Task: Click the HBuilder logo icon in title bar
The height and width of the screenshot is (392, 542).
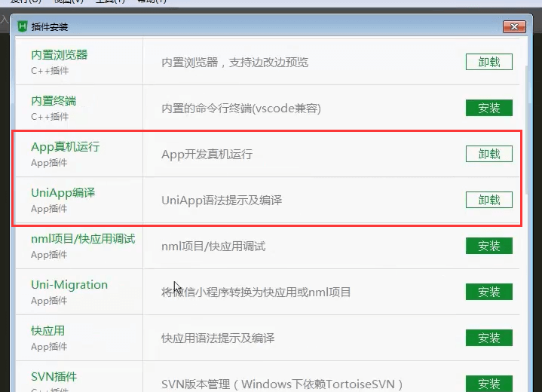Action: pos(23,26)
